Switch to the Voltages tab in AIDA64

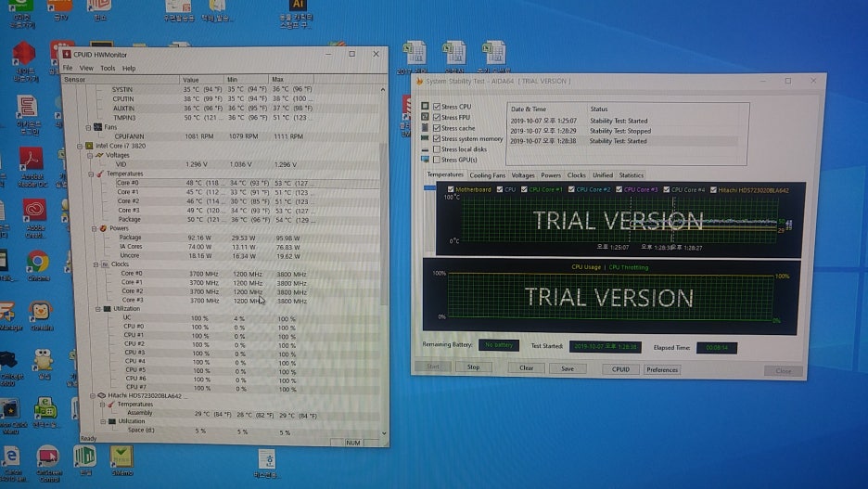(523, 175)
